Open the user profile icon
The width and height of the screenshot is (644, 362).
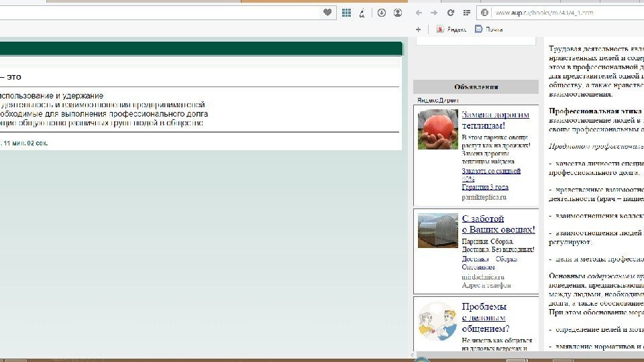(x=398, y=13)
